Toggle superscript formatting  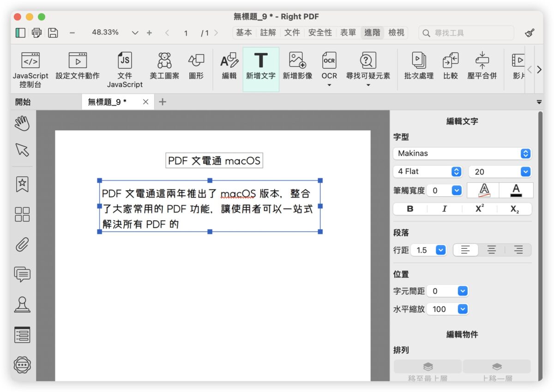(x=480, y=209)
